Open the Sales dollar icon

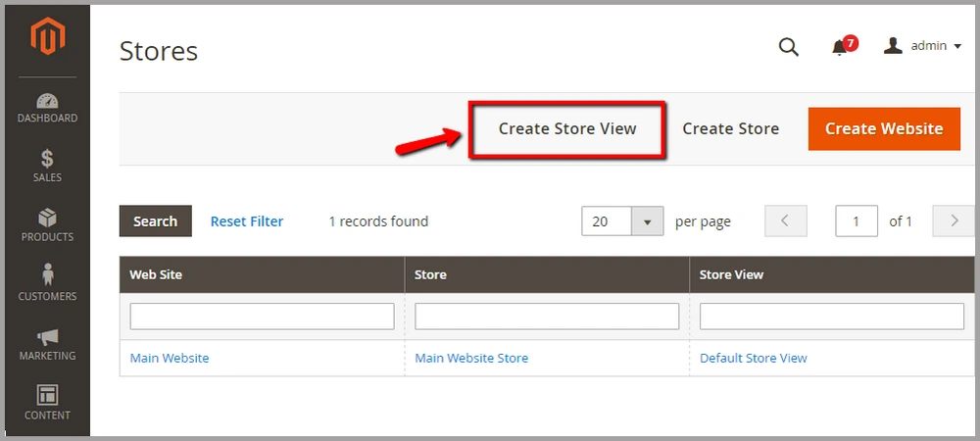pos(47,159)
